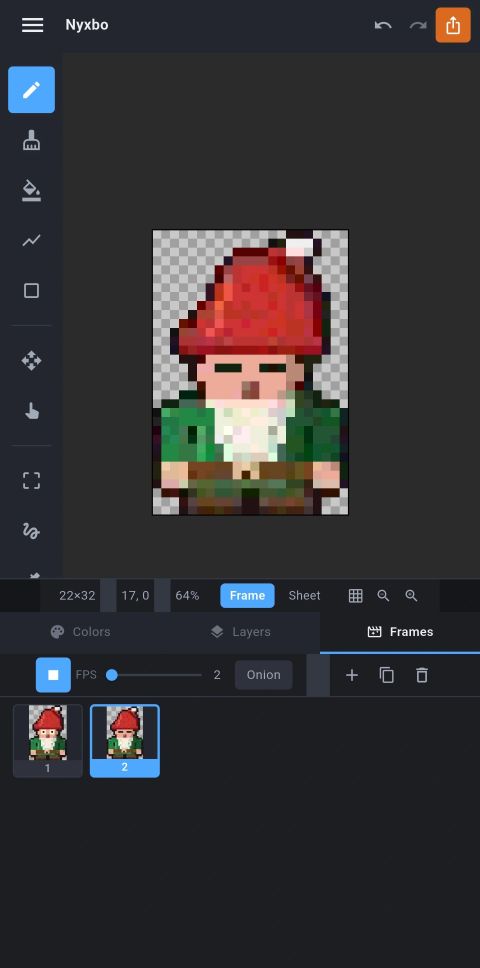Screen dimensions: 480x968
Task: Select the Rectangular selection tool
Action: [31, 481]
